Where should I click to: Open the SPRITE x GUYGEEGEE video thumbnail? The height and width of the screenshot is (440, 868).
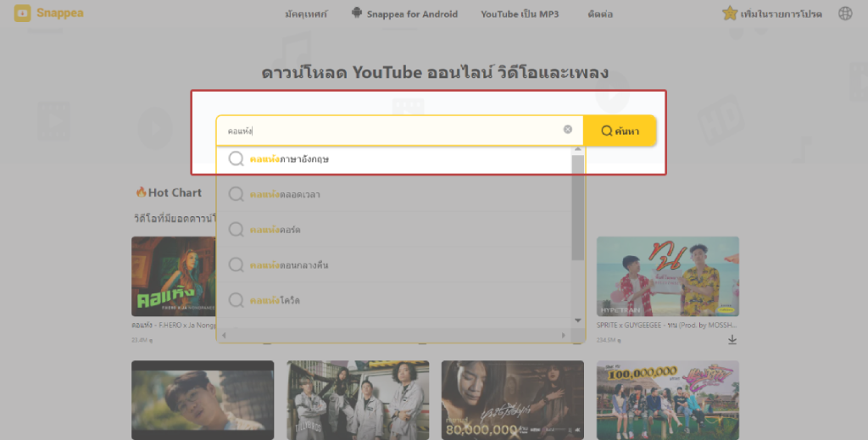[x=668, y=276]
